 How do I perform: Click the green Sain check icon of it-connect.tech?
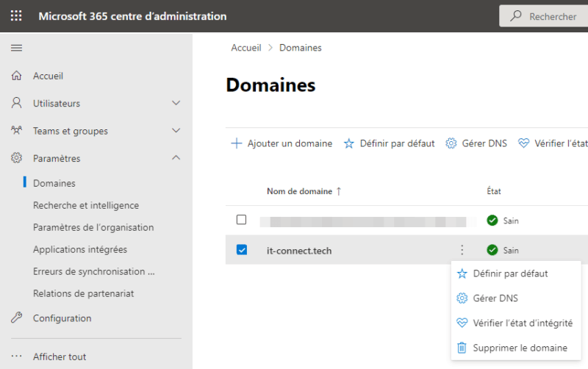492,250
